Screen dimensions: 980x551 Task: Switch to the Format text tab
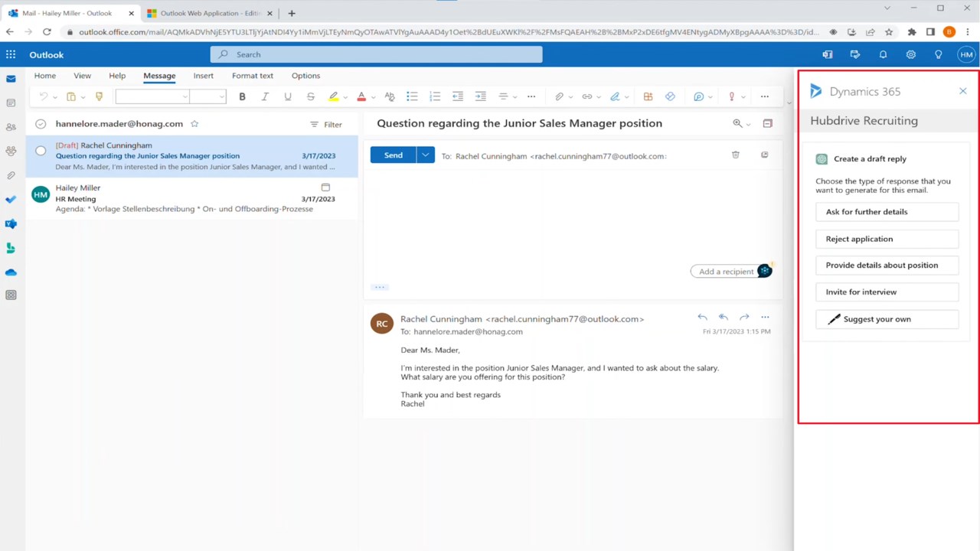253,76
